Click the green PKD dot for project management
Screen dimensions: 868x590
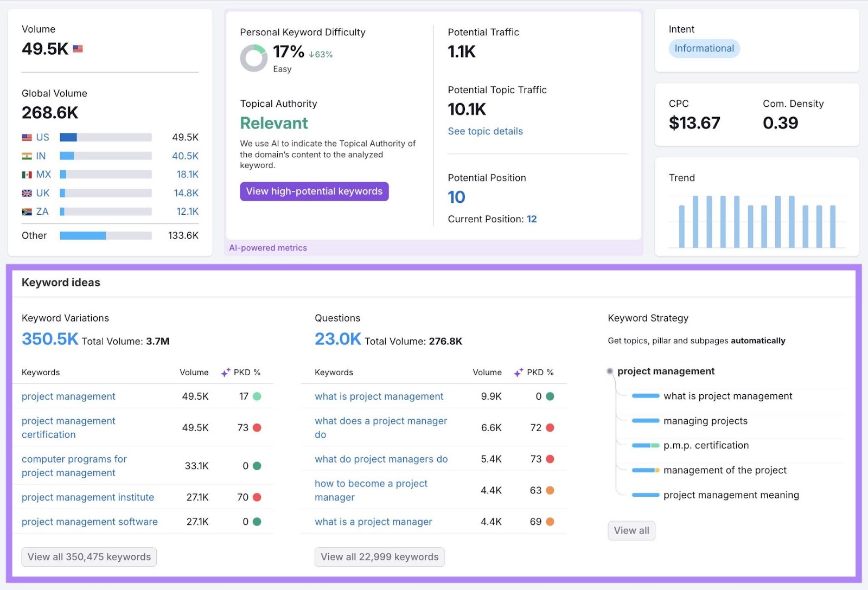click(x=257, y=396)
